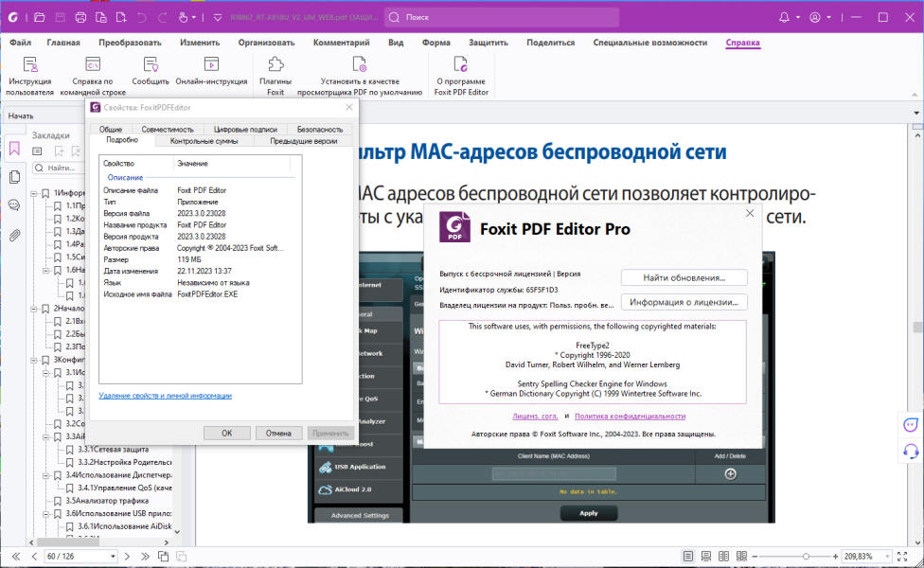Screen dimensions: 924x568
Task: Enter full screen mode
Action: coord(902,557)
